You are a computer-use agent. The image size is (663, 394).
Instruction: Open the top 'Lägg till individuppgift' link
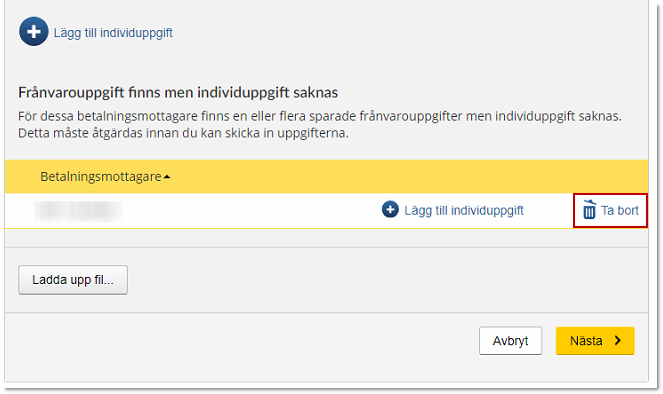[113, 33]
